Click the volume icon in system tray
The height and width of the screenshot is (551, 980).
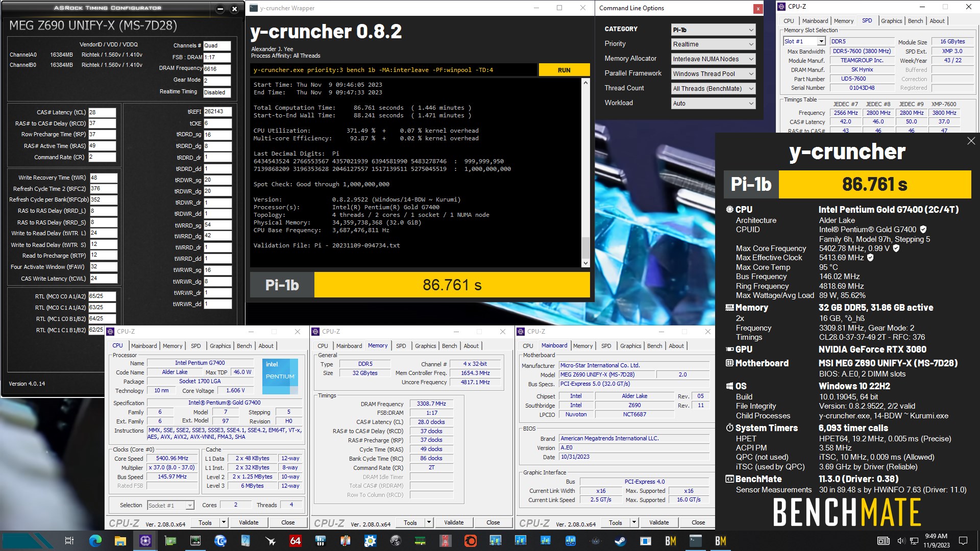pos(901,541)
